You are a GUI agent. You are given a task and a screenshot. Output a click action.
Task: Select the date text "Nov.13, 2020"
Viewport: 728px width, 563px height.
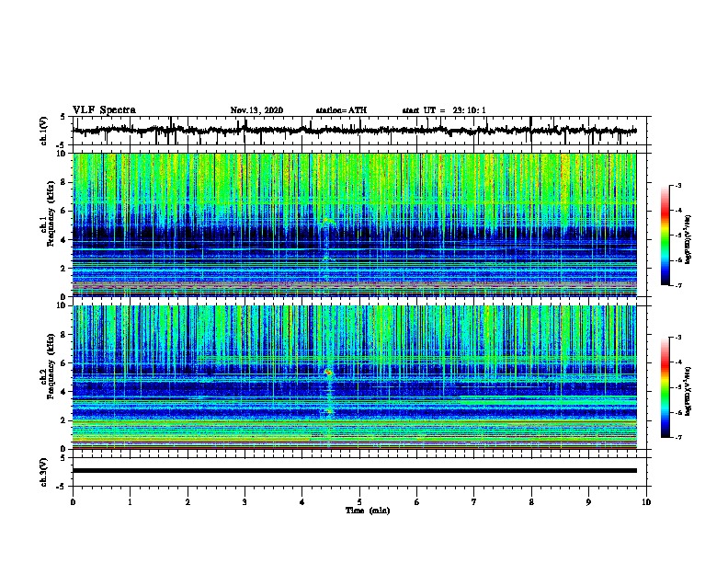256,110
